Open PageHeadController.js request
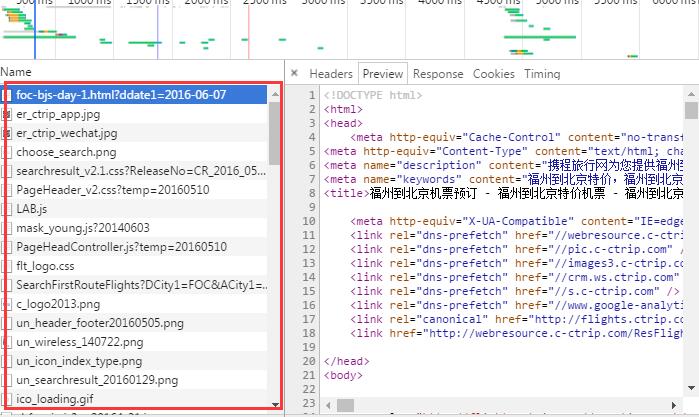The image size is (699, 417). (x=121, y=247)
